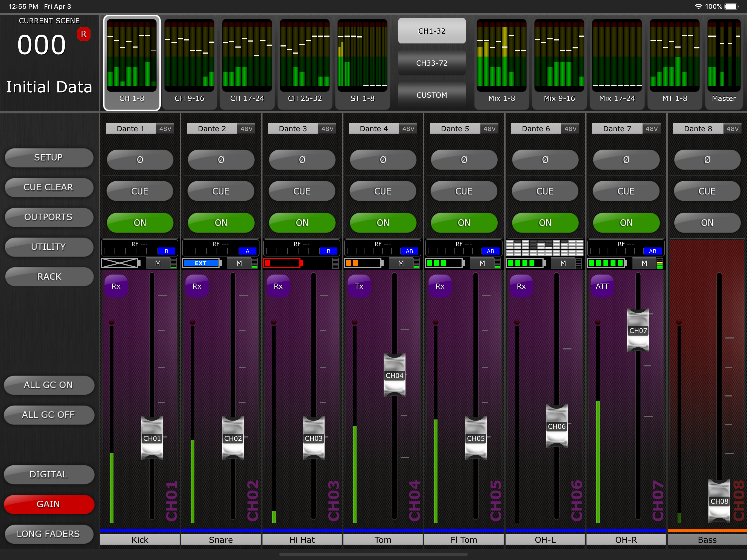Tap the Kick channel name label

click(x=140, y=540)
